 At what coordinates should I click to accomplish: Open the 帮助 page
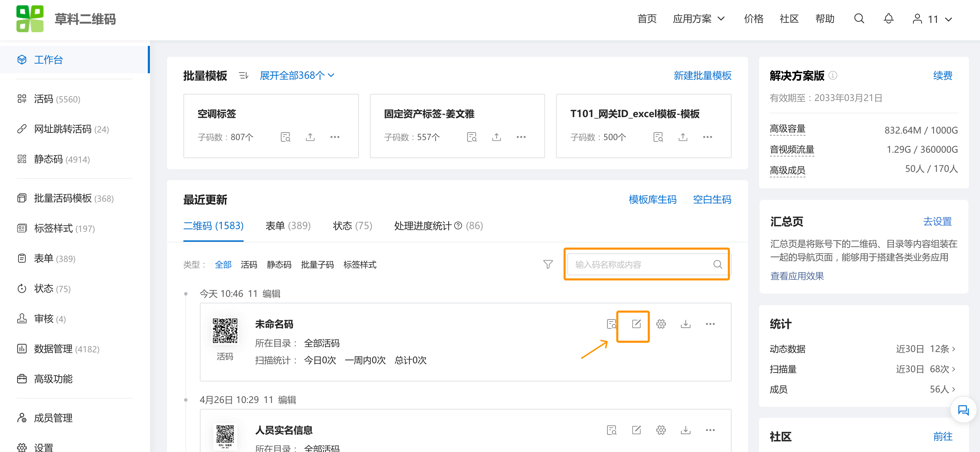[x=824, y=18]
